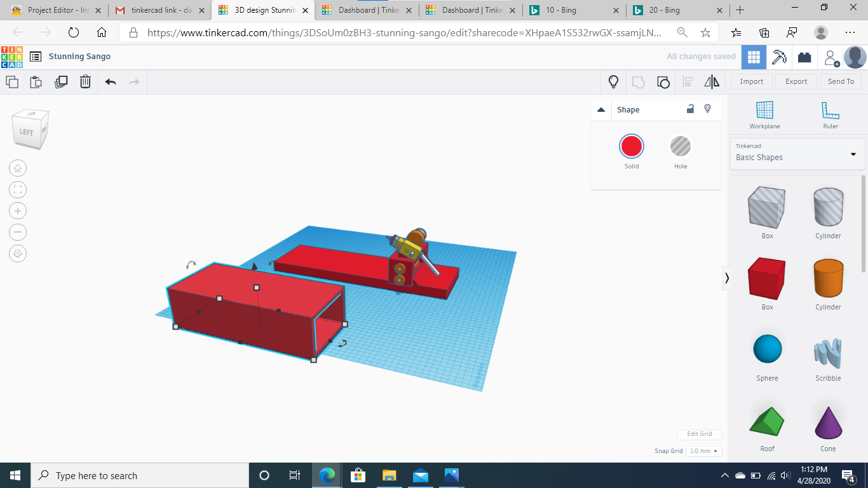This screenshot has width=868, height=488.
Task: Switch to the tinkercad link Gmail tab
Action: point(159,10)
